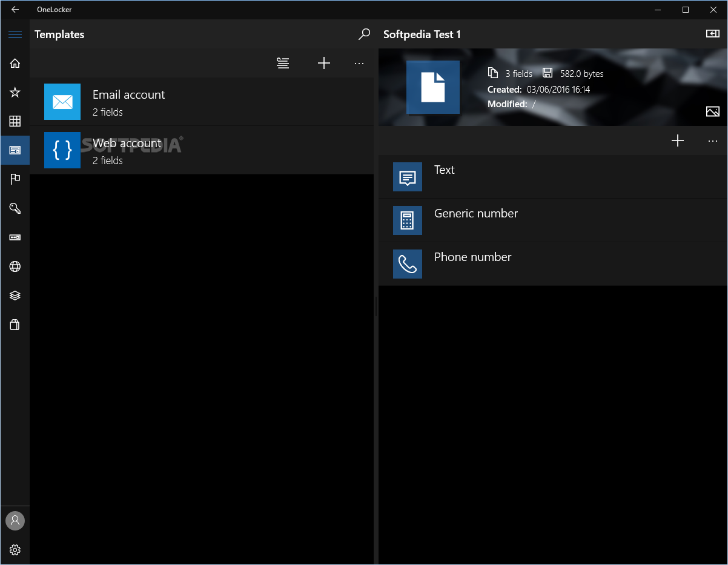
Task: Maximize the OneLocker window
Action: 686,10
